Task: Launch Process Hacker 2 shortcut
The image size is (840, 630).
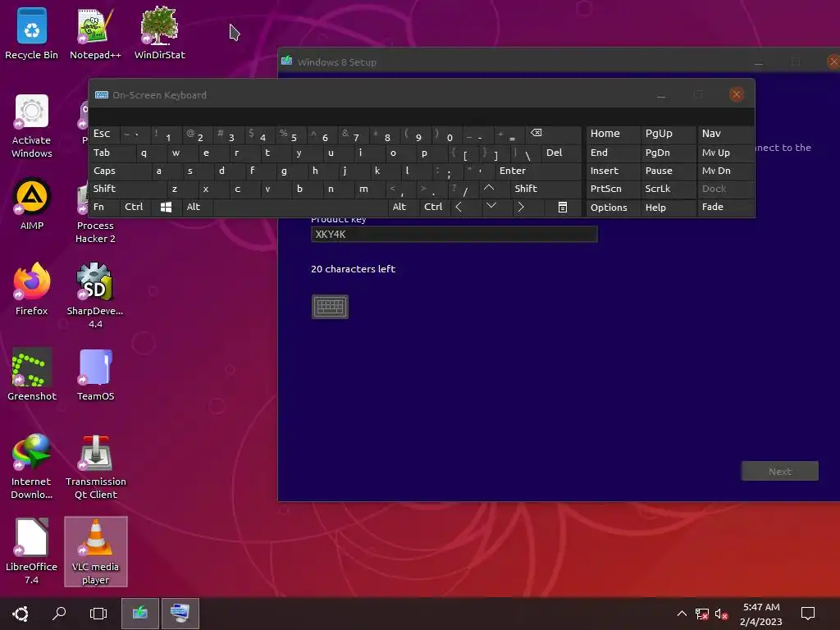Action: tap(95, 211)
